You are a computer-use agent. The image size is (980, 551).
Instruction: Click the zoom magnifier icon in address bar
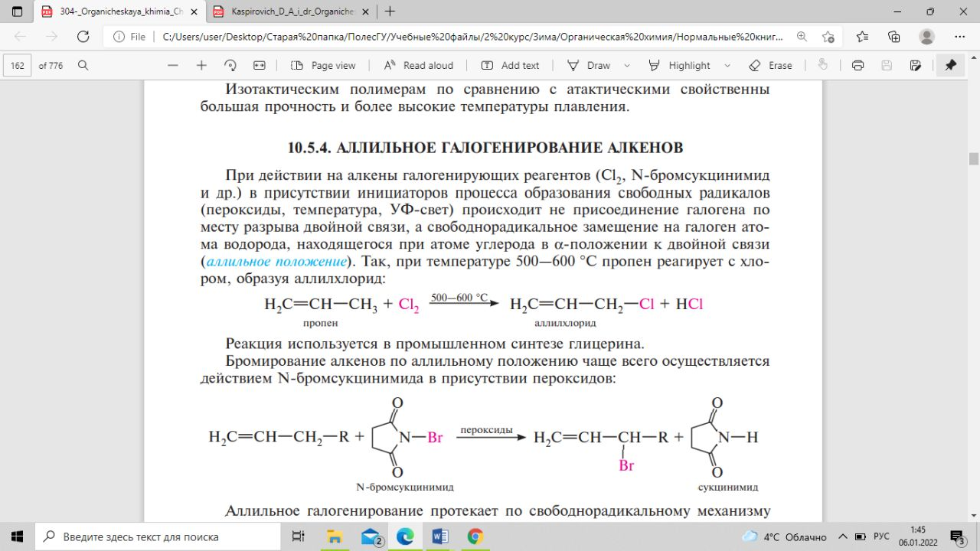[x=801, y=36]
